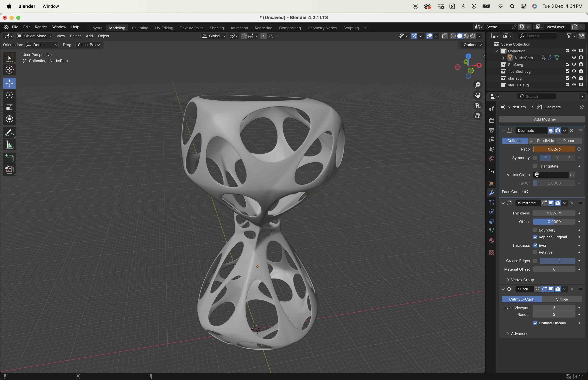Collapse the Decimate modifier panel
The width and height of the screenshot is (588, 380).
[x=503, y=131]
